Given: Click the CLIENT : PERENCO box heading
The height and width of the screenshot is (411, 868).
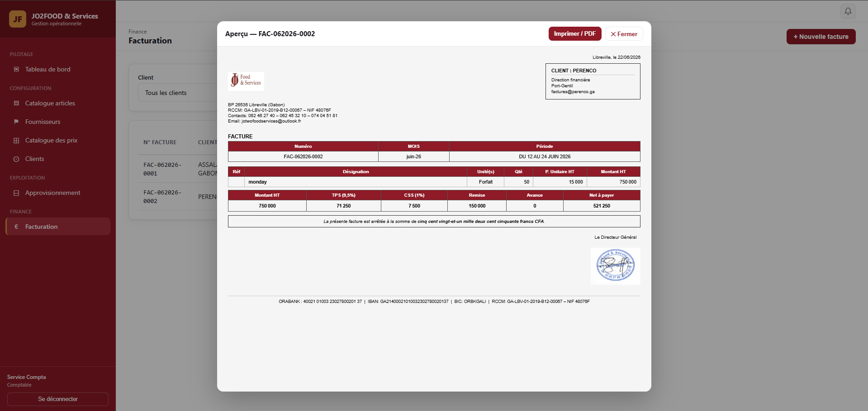Looking at the screenshot, I should click(574, 71).
